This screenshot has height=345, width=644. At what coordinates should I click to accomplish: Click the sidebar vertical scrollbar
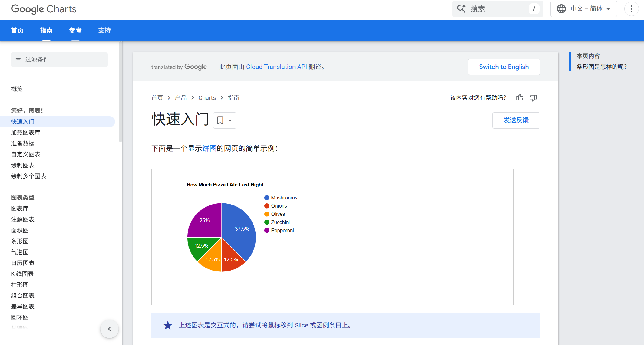(120, 92)
